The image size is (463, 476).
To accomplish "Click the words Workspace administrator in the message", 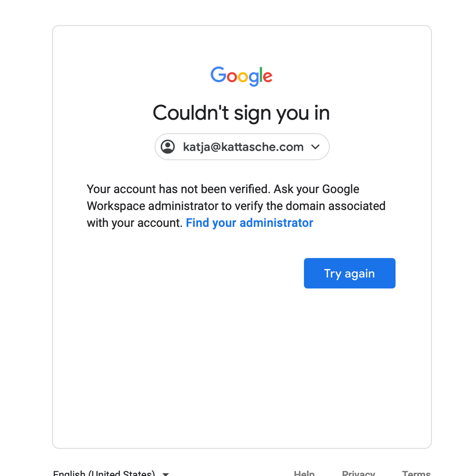I will 152,206.
